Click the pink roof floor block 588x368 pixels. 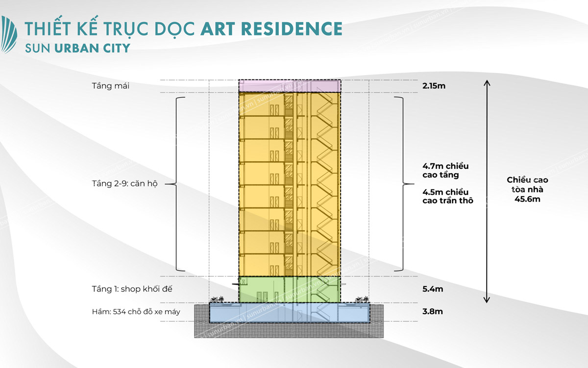[x=290, y=86]
